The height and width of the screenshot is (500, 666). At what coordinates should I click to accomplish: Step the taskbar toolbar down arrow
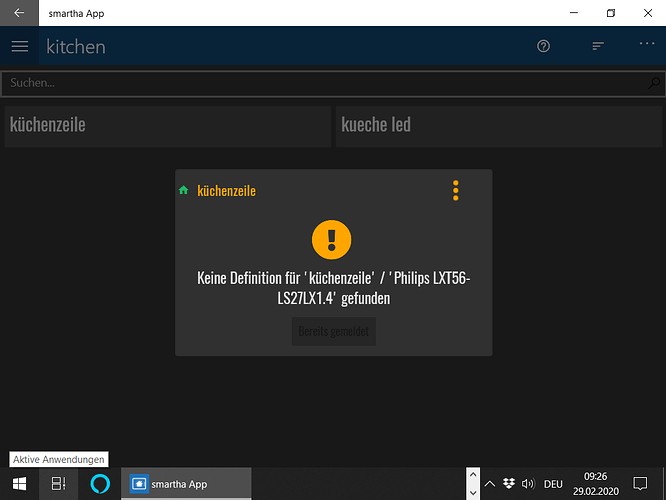coord(473,492)
